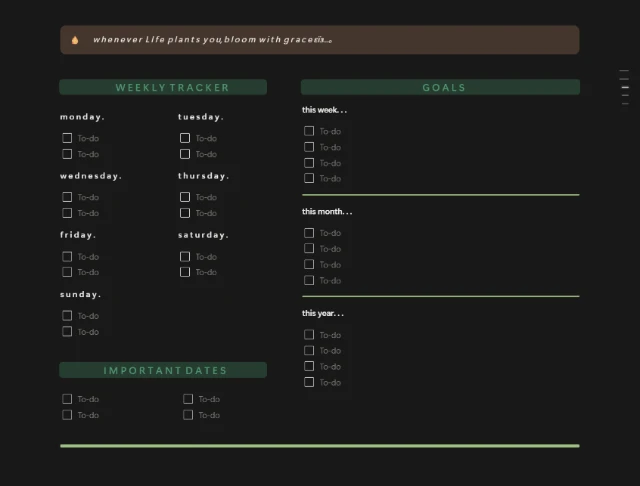Check the second checkbox under this year goals
The height and width of the screenshot is (486, 640).
[x=309, y=350]
